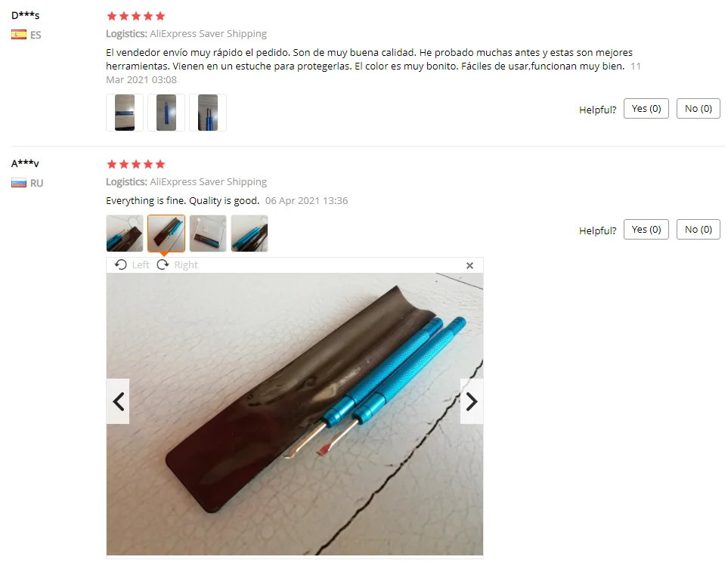
Task: Vote No on the Russian buyer's review
Action: pyautogui.click(x=699, y=229)
